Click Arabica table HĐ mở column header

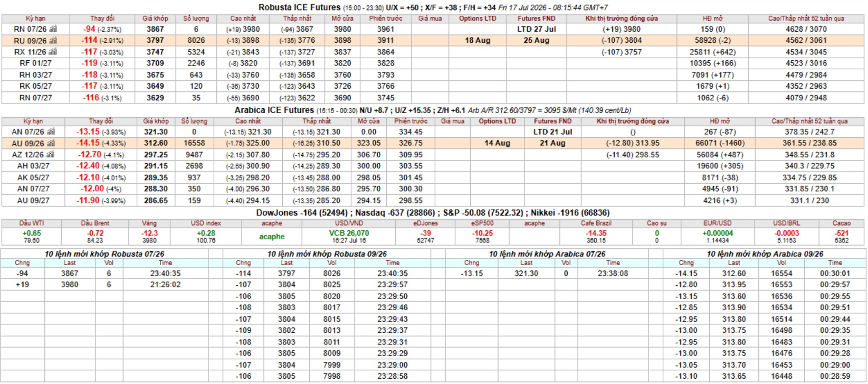(719, 121)
